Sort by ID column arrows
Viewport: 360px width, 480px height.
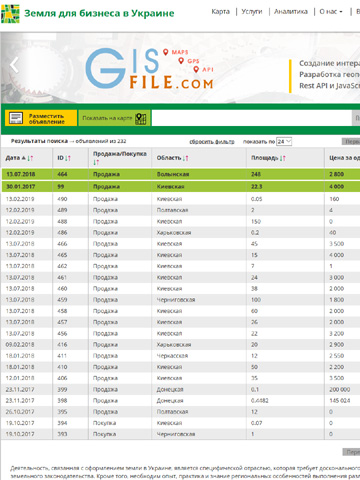pos(68,158)
